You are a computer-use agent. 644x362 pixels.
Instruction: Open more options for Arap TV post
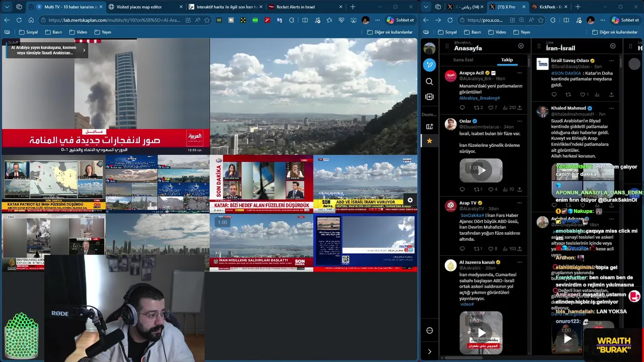point(519,203)
